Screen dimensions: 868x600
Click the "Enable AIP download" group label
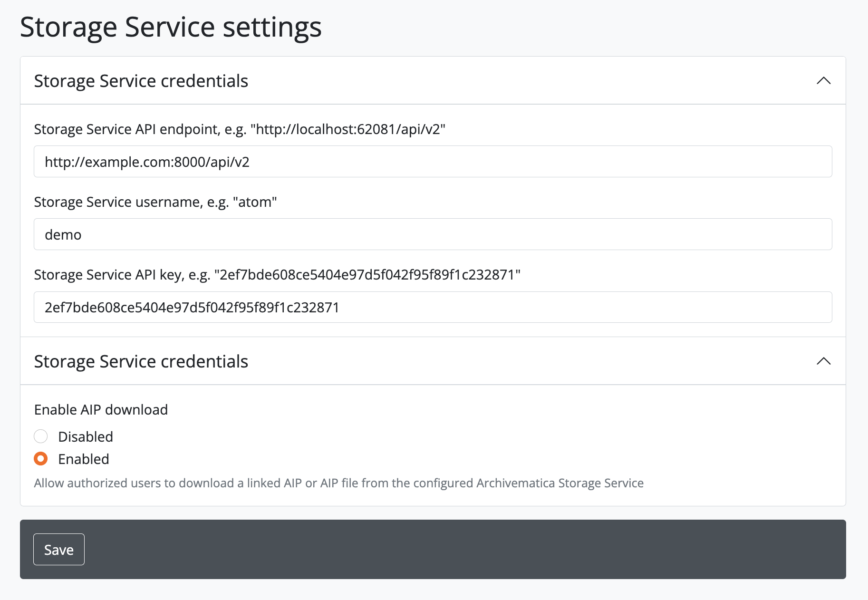pyautogui.click(x=101, y=410)
